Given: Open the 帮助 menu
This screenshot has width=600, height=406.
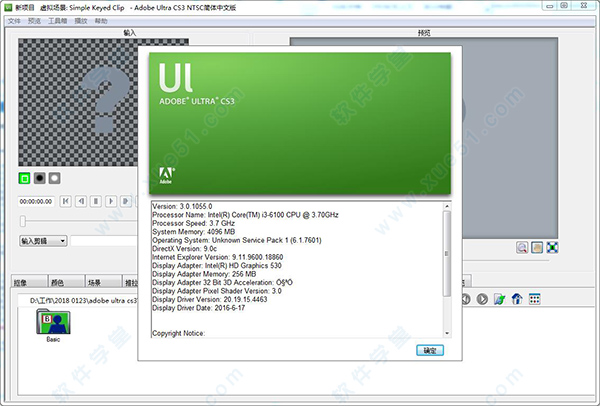Looking at the screenshot, I should (101, 21).
